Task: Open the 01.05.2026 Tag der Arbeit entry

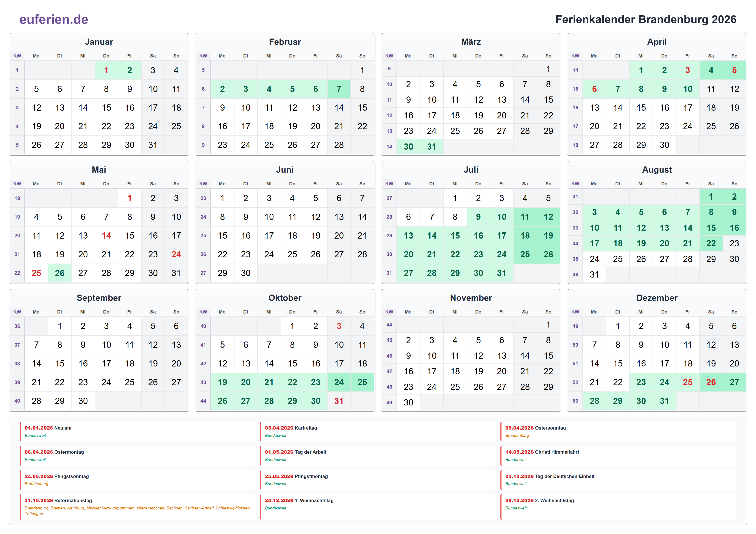Action: tap(378, 456)
